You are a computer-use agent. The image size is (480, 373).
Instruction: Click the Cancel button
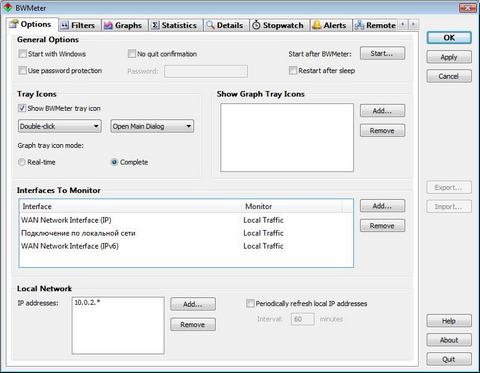(449, 76)
